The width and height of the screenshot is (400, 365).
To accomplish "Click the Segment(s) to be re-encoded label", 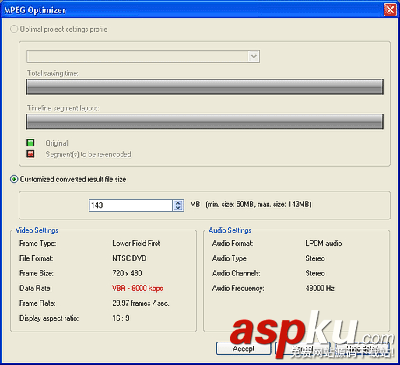I will coord(88,154).
